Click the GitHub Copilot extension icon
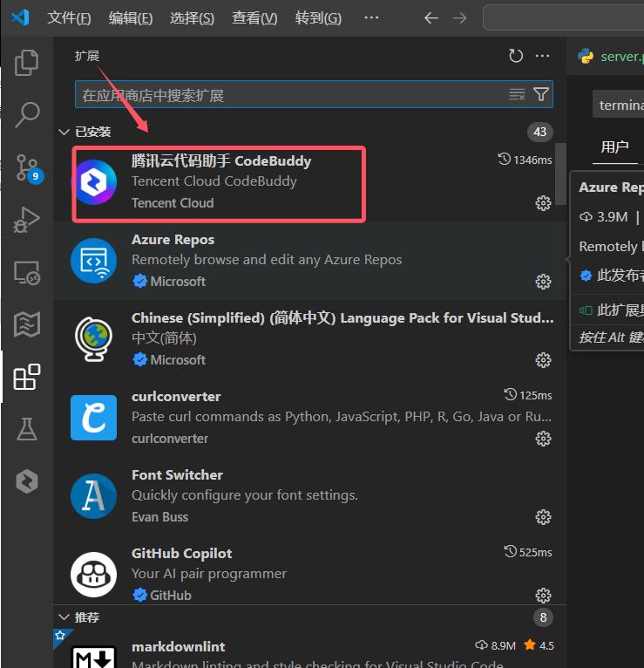Screen dimensions: 644x668 93,575
